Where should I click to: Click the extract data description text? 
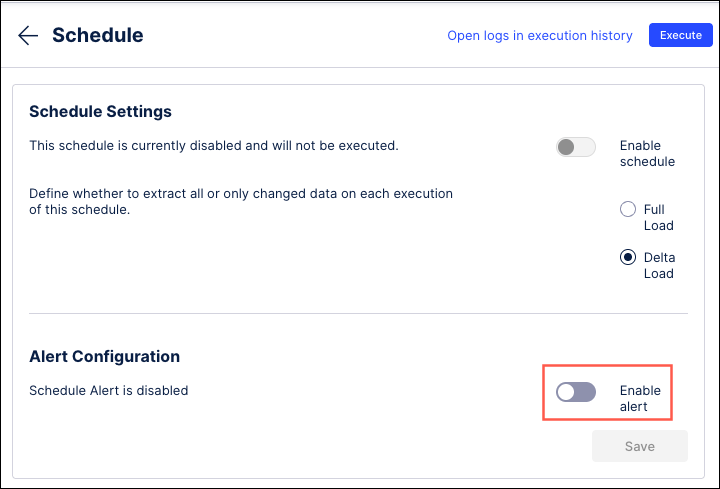pyautogui.click(x=240, y=201)
